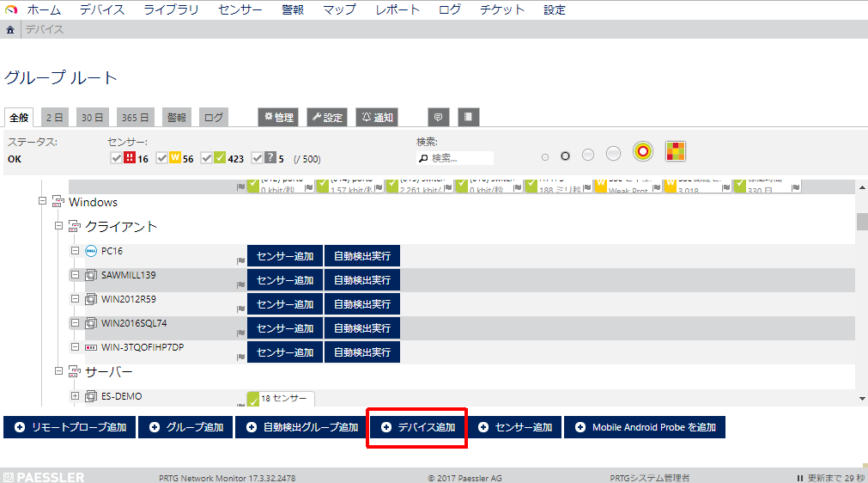Click the 自動検出グループ追加 button
This screenshot has height=483, width=868.
coord(302,427)
